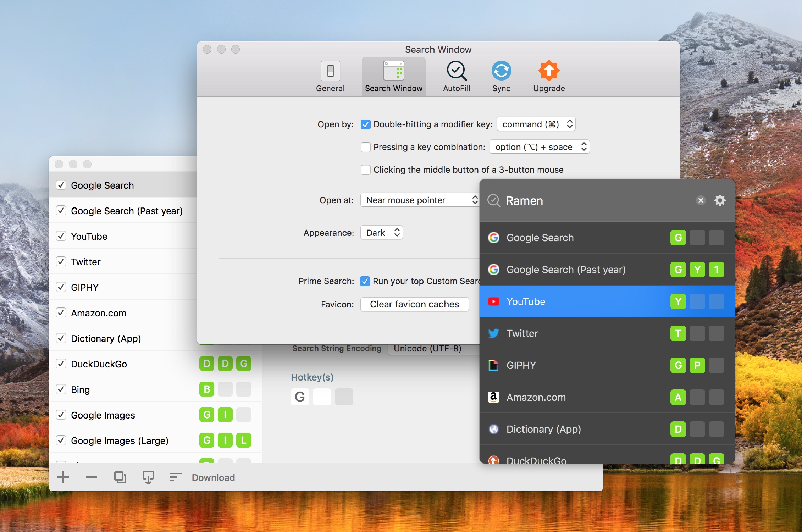Expand the Appearance Dark dropdown
The image size is (802, 532).
coord(382,233)
